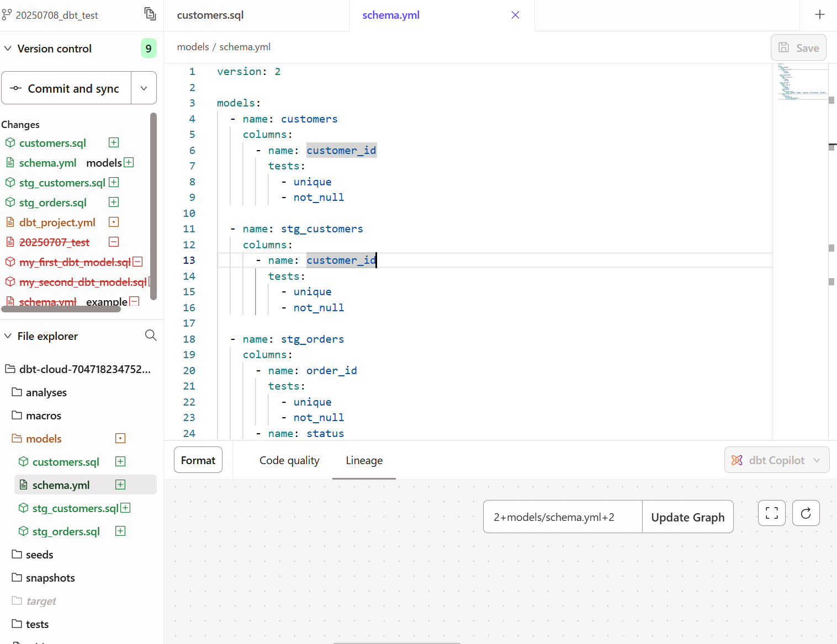837x644 pixels.
Task: Click added status icon for schema.yml in explorer
Action: [120, 485]
